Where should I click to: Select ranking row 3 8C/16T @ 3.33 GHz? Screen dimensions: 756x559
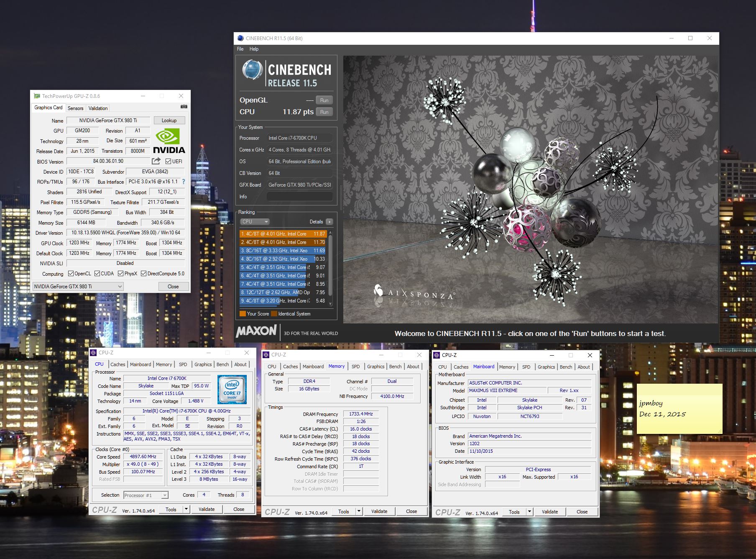(283, 251)
